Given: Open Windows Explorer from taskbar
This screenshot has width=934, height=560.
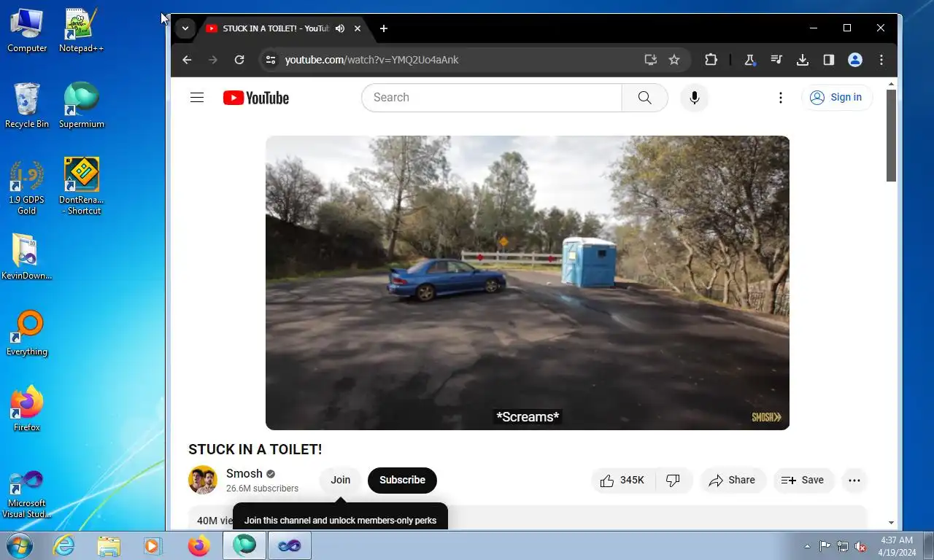Looking at the screenshot, I should pyautogui.click(x=109, y=545).
